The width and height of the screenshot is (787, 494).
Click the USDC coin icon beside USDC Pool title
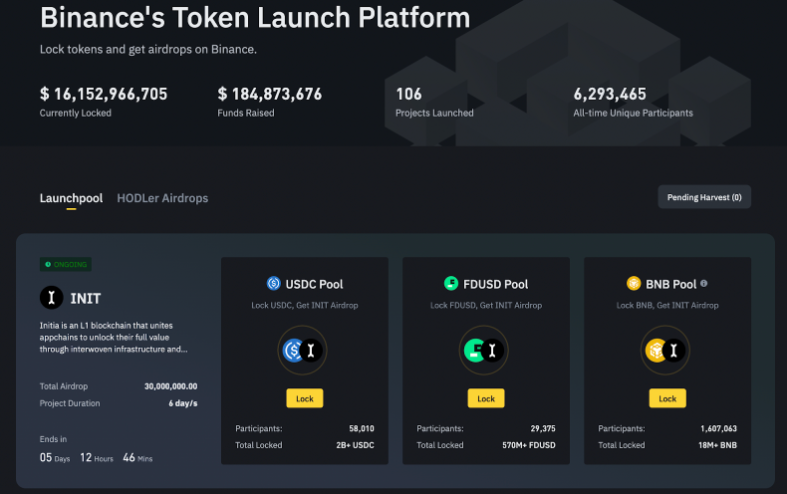pyautogui.click(x=273, y=284)
